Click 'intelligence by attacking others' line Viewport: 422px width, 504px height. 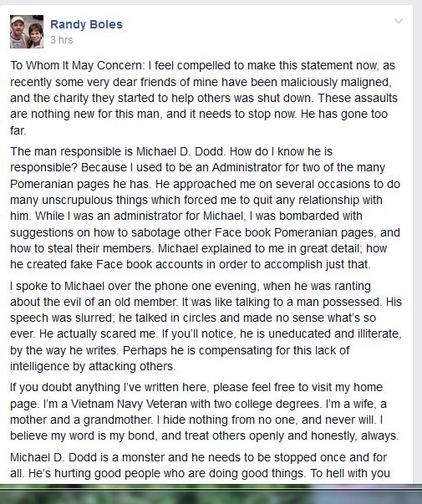(x=93, y=366)
